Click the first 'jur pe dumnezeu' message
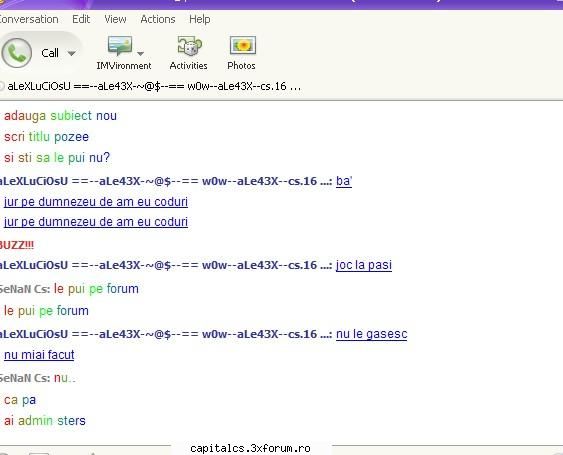The image size is (563, 455). tap(96, 202)
